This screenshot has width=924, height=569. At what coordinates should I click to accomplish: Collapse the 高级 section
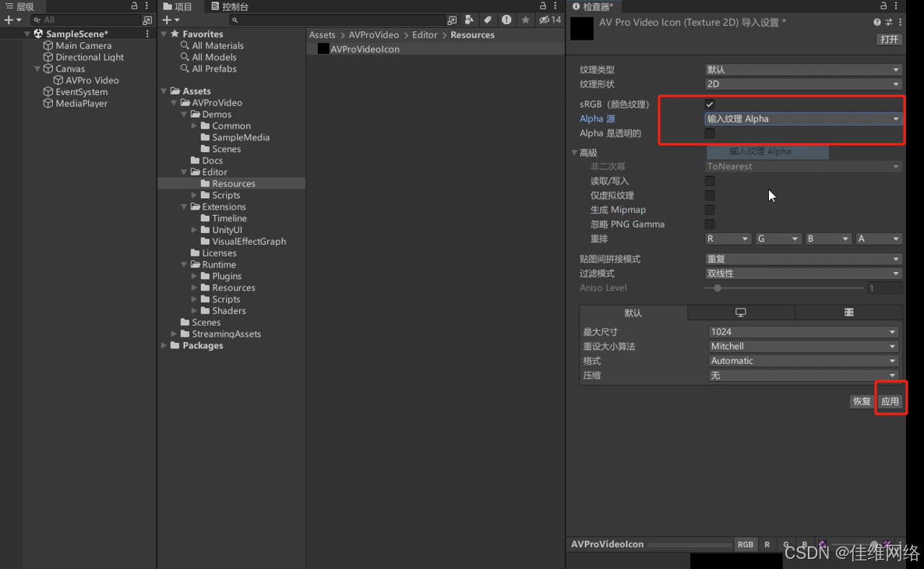coord(574,153)
